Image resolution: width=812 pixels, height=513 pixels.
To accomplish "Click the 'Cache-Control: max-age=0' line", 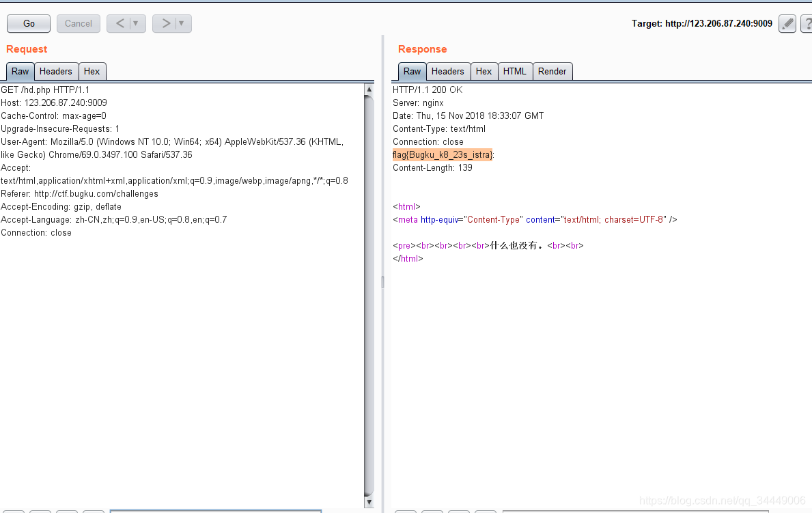I will coord(53,115).
